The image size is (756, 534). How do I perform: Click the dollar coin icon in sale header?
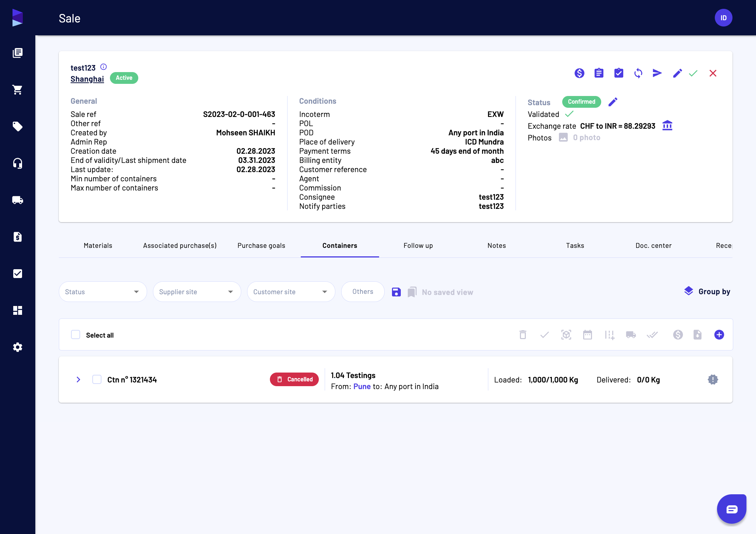(x=580, y=73)
